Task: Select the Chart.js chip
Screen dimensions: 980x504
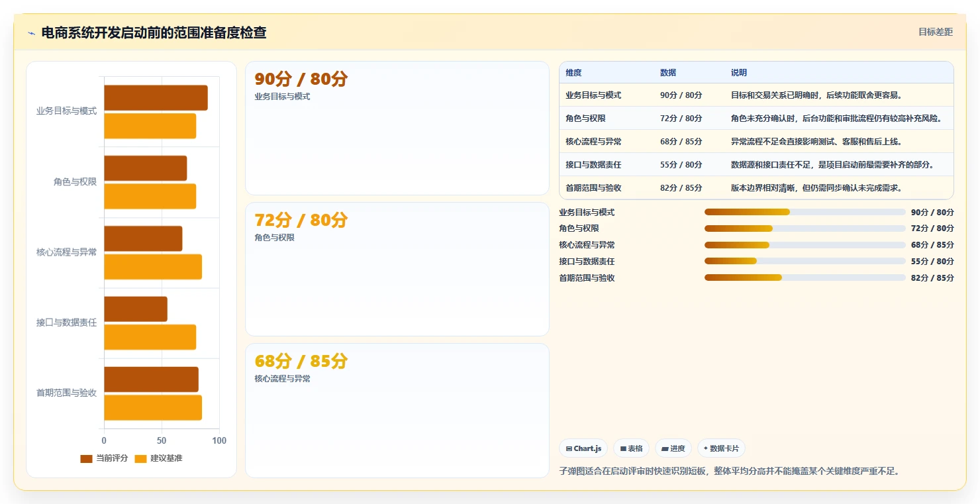Action: click(x=583, y=448)
